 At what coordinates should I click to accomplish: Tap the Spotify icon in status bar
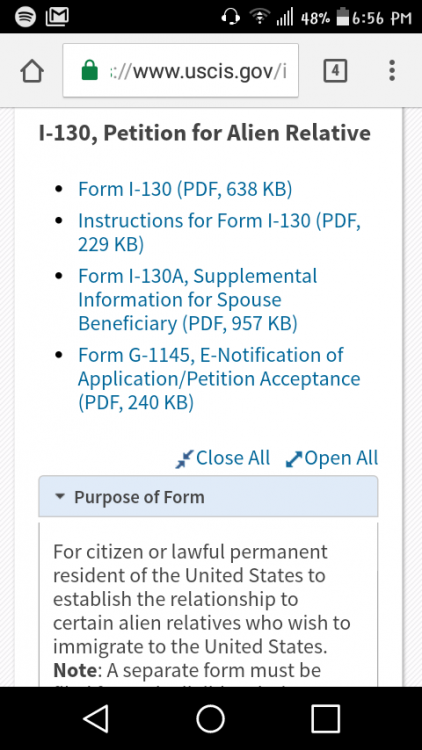(x=25, y=17)
